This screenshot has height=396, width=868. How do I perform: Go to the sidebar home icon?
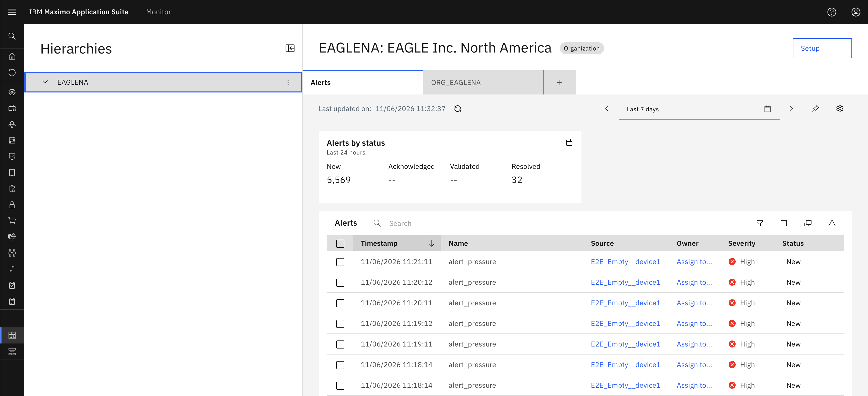12,56
